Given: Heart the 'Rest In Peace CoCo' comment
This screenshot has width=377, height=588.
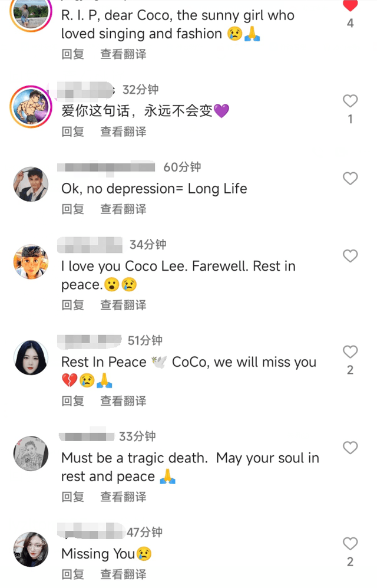Looking at the screenshot, I should coord(350,352).
